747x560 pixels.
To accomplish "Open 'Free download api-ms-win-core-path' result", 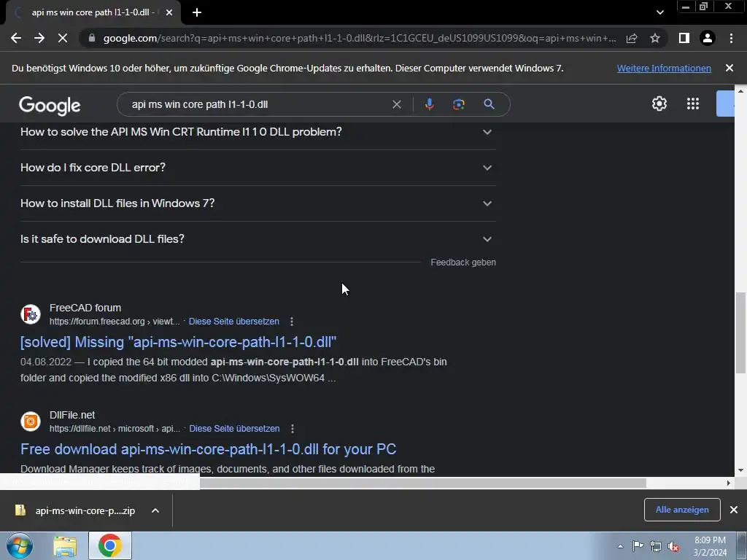I will [x=208, y=449].
